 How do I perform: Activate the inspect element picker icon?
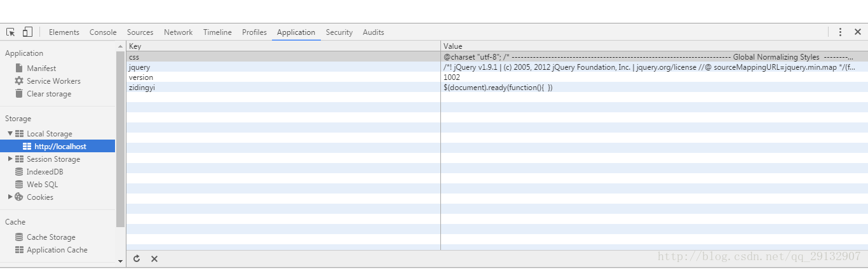(11, 32)
